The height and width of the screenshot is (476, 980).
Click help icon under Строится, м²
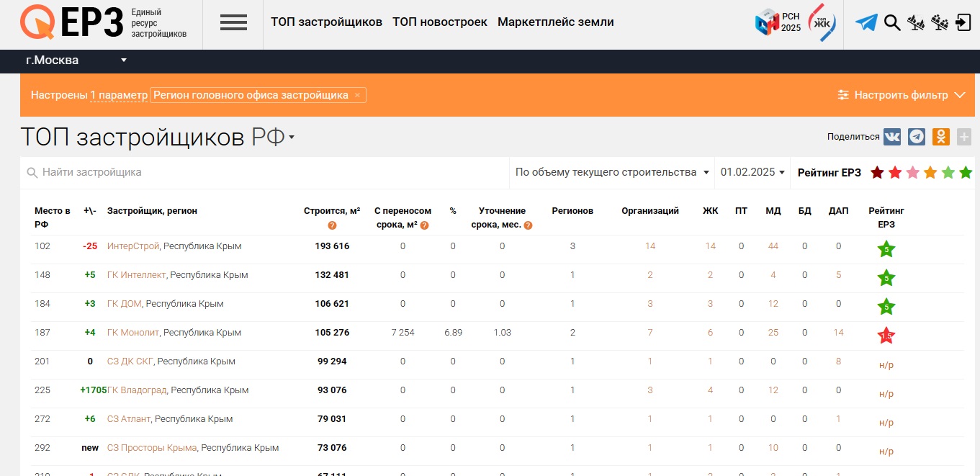[x=332, y=225]
